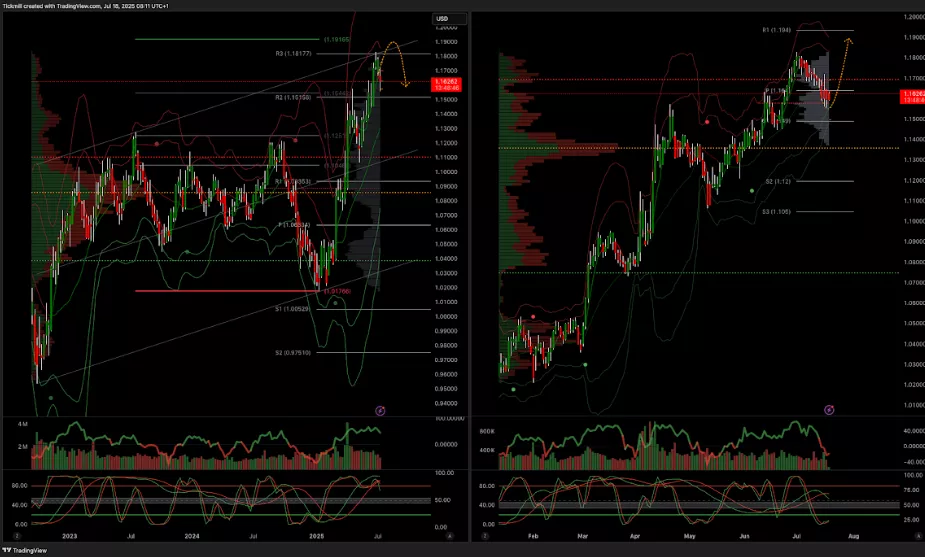This screenshot has width=925, height=557.
Task: Click the purple lightning icon in right chart
Action: 829,410
